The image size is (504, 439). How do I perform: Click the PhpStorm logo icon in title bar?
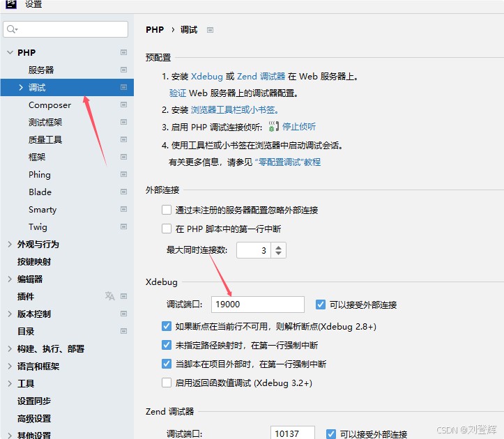tap(11, 3)
